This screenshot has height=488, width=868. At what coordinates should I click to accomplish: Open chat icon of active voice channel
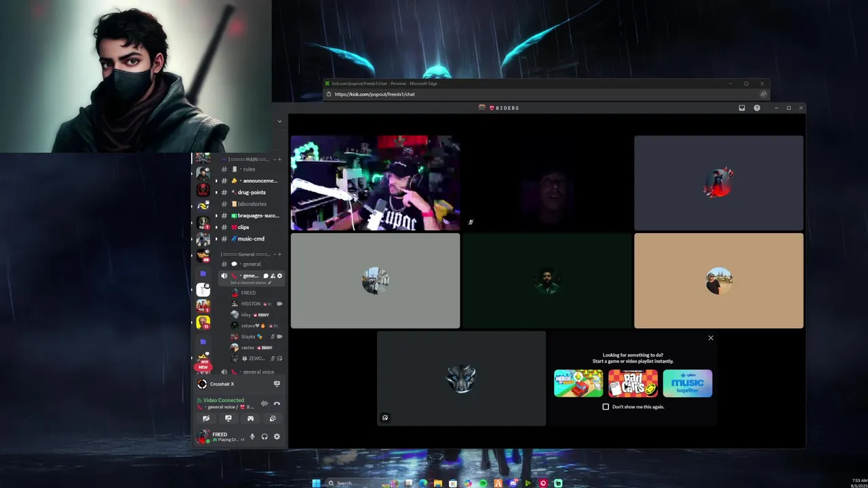click(x=266, y=276)
